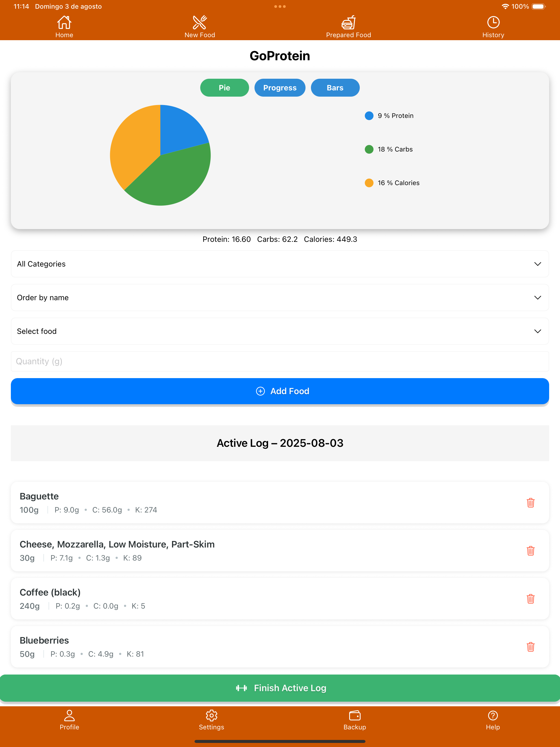Tap the Calories: 449.3 total
560x747 pixels.
coord(330,239)
